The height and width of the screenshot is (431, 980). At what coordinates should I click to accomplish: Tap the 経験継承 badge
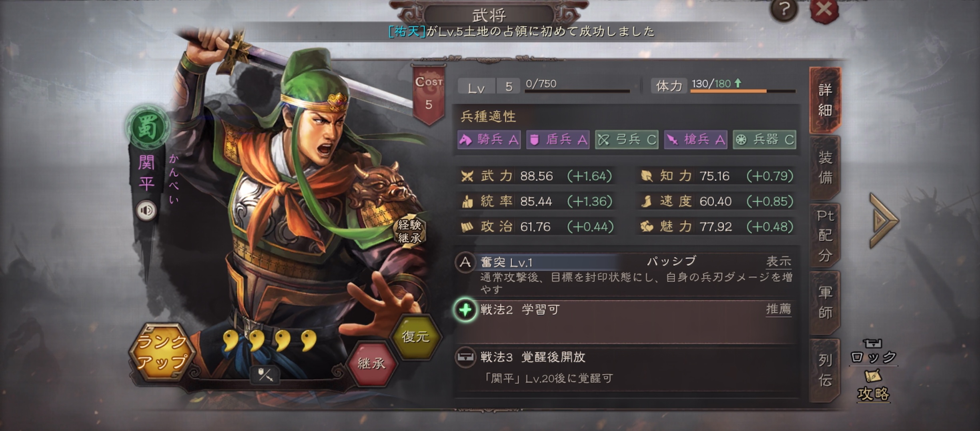click(x=409, y=231)
